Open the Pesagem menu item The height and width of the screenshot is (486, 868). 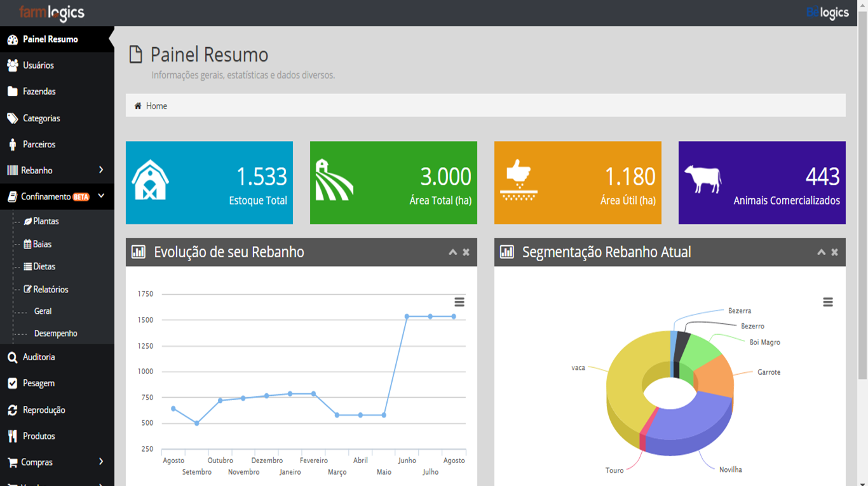[x=39, y=384]
